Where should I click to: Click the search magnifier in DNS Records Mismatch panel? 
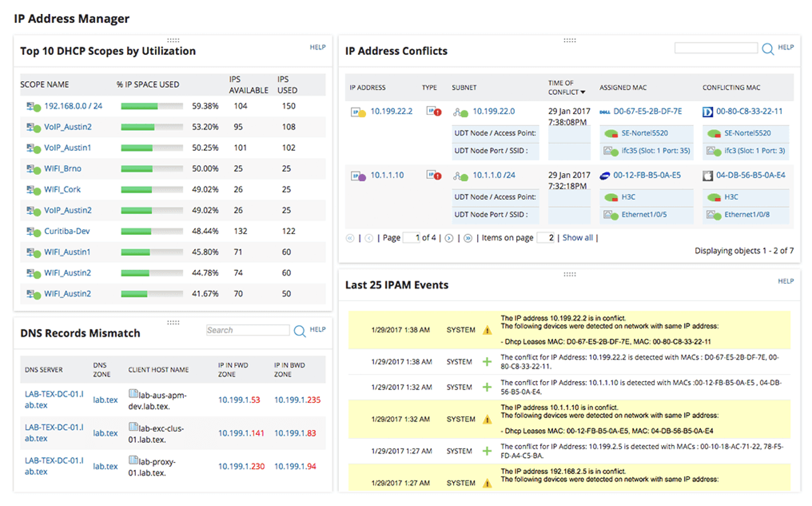pyautogui.click(x=299, y=332)
